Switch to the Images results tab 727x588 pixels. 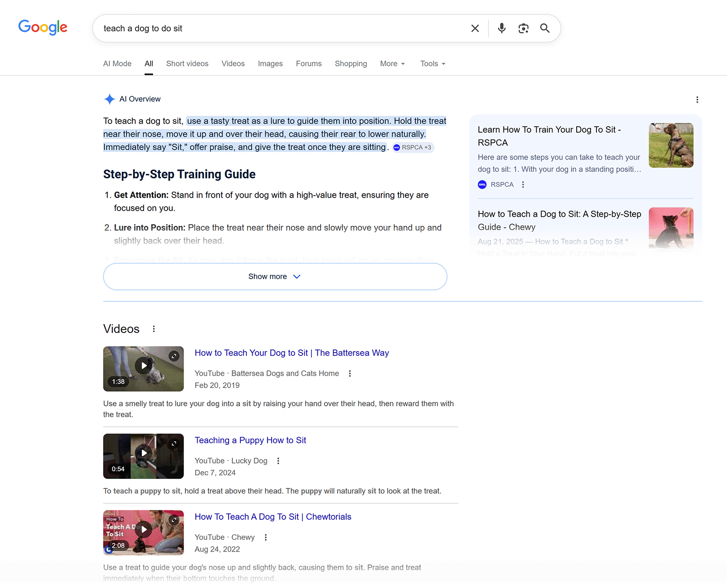[x=270, y=64]
